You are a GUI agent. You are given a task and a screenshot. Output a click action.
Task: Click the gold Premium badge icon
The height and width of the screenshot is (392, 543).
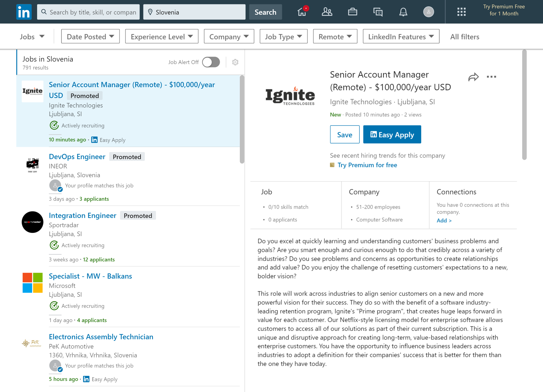332,165
